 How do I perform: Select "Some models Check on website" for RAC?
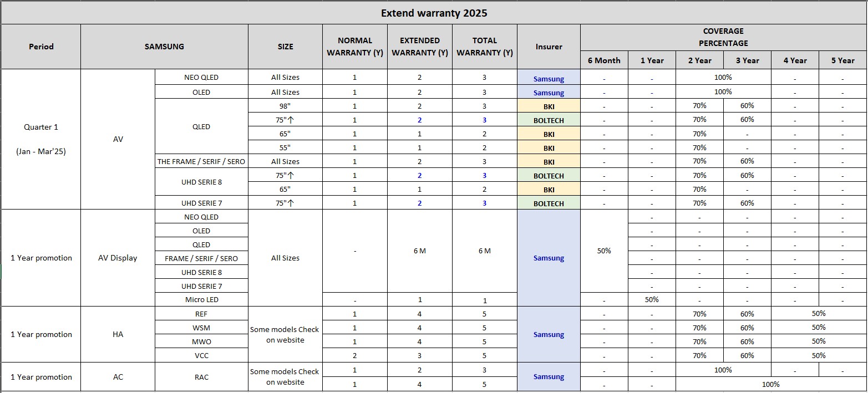pyautogui.click(x=285, y=377)
